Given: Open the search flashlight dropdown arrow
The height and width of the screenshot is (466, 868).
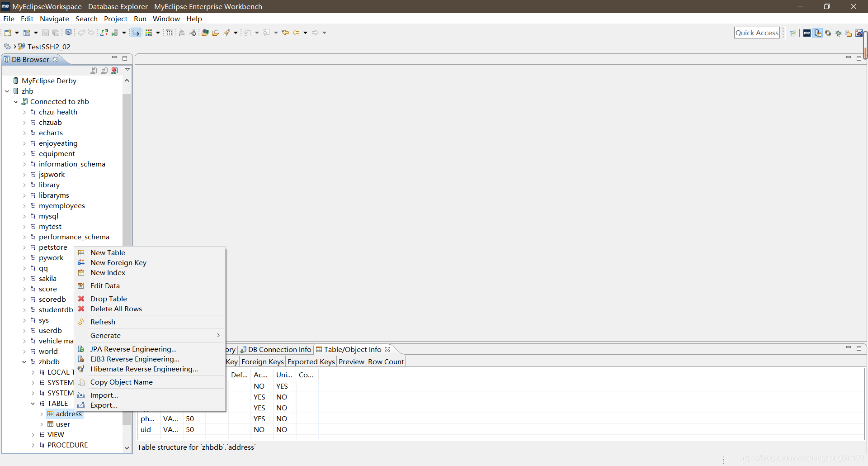Looking at the screenshot, I should click(236, 33).
